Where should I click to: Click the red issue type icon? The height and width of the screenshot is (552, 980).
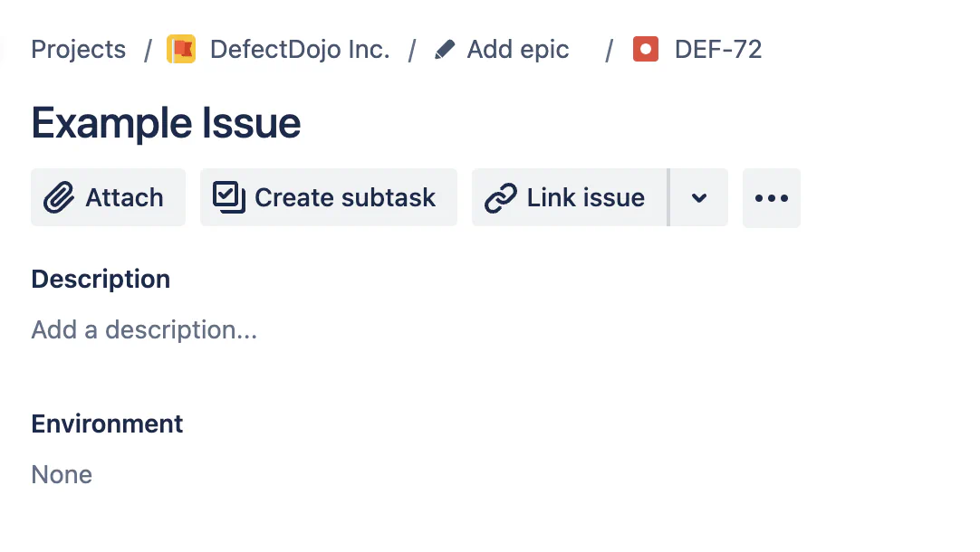[x=646, y=49]
